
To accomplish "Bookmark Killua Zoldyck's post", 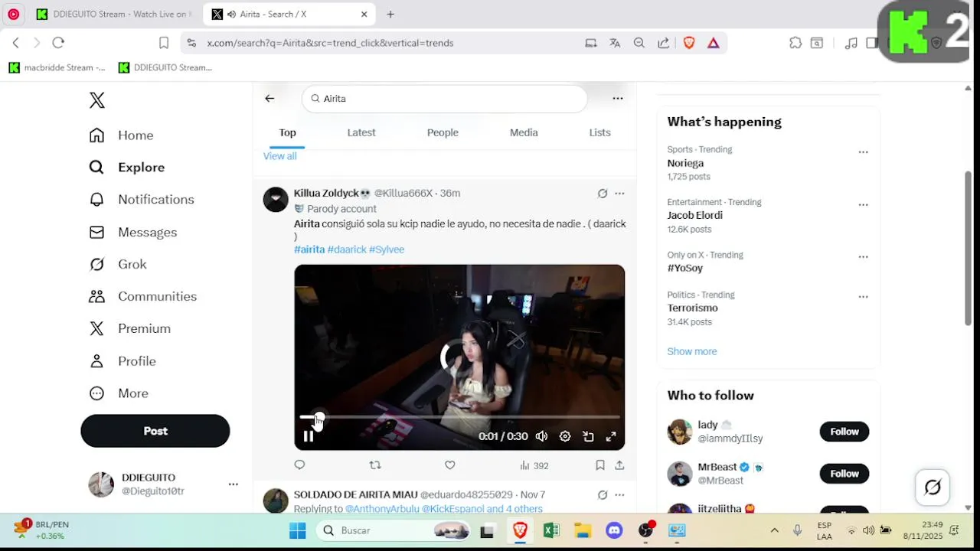I will click(x=600, y=465).
